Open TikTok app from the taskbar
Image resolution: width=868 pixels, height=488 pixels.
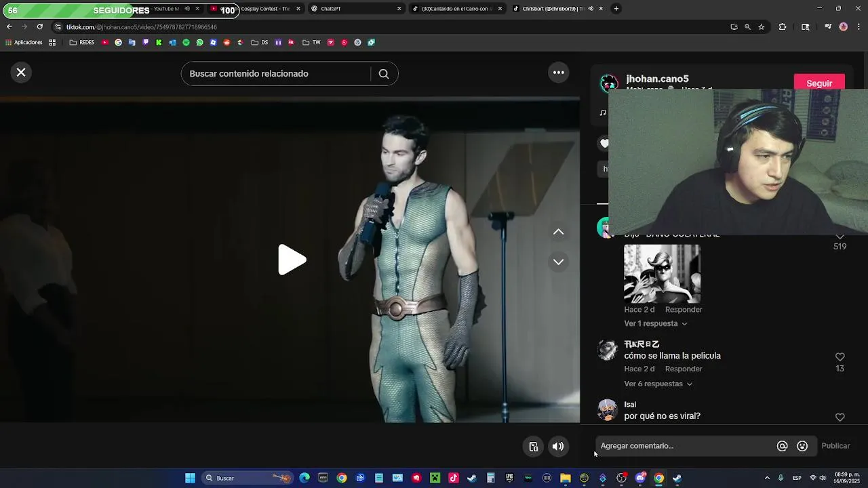[x=453, y=478]
